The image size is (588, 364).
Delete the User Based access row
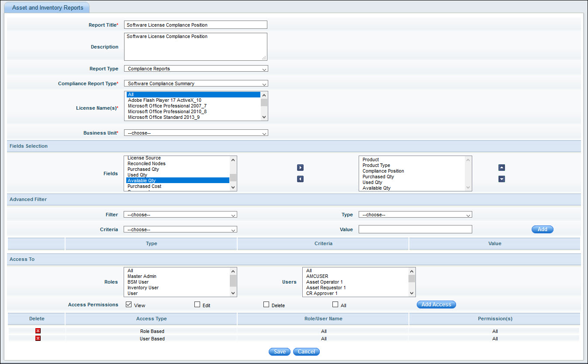pyautogui.click(x=38, y=339)
